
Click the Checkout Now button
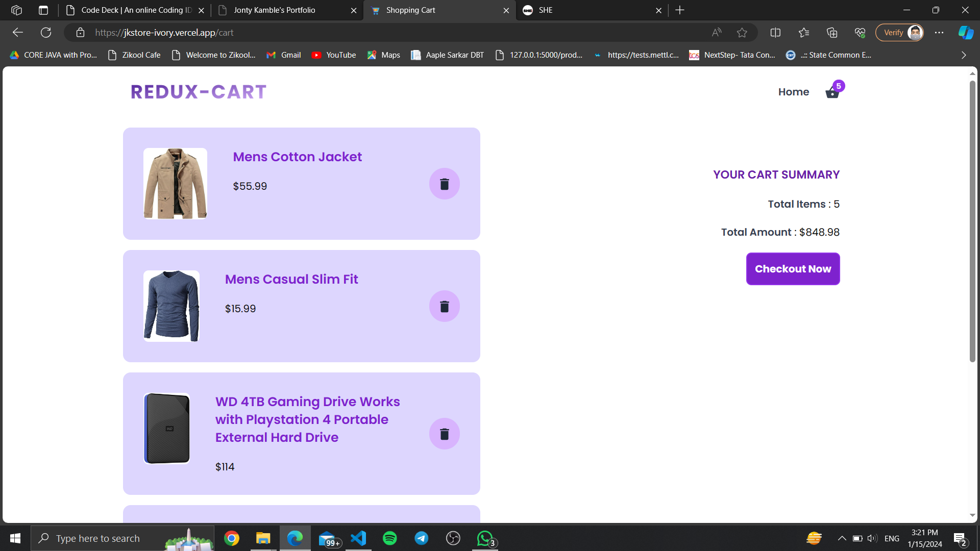pos(793,269)
